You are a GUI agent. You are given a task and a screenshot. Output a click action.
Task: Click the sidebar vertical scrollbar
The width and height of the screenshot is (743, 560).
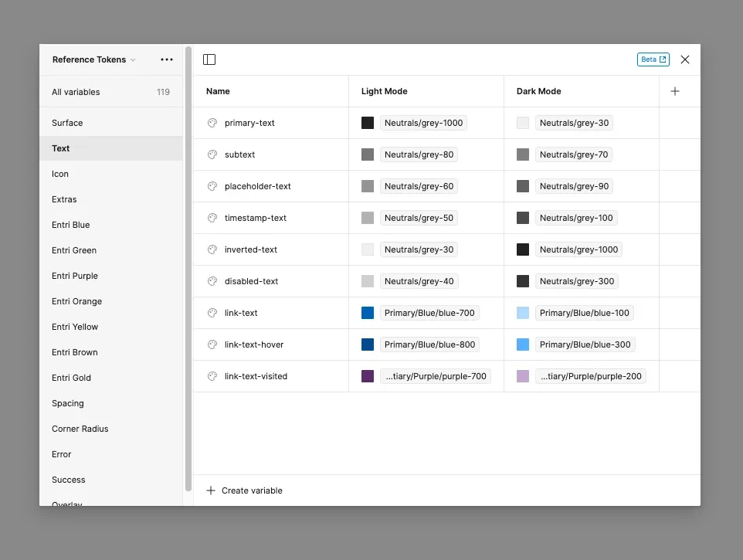point(188,269)
